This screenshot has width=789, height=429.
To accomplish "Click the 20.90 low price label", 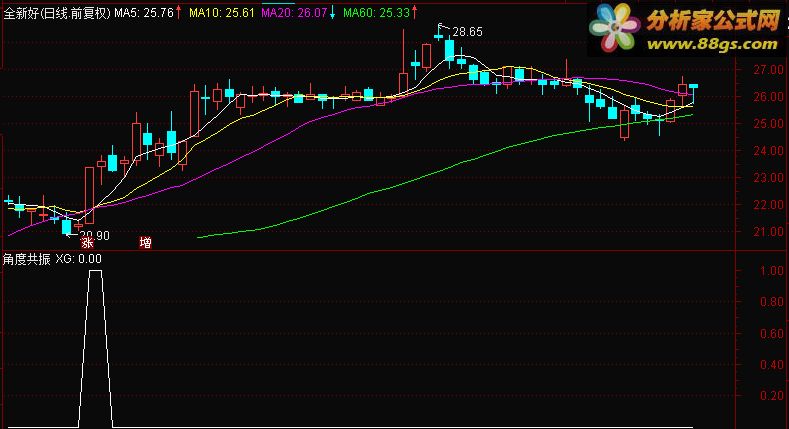I will (95, 235).
